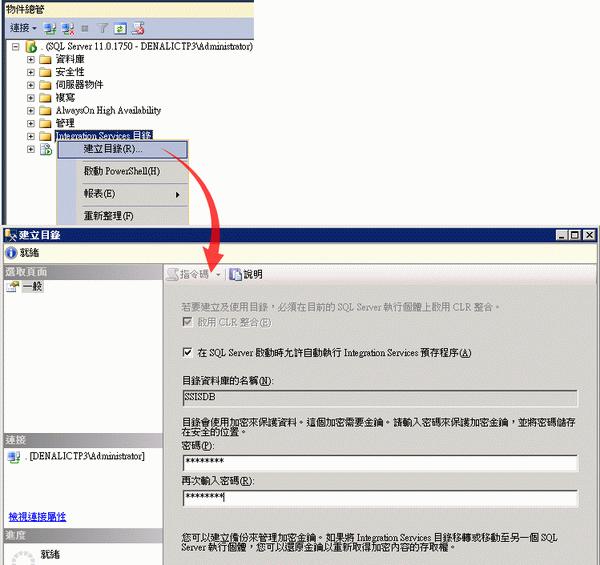600x565 pixels.
Task: Choose 建立目錄(R)... from context menu
Action: tap(122, 149)
